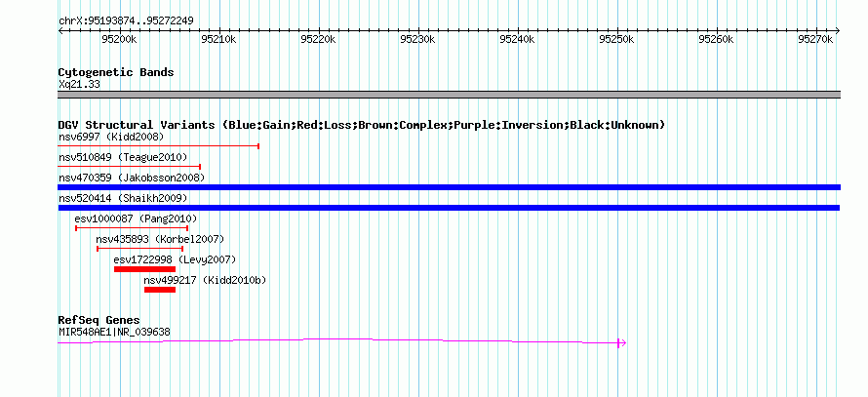Click the 95260k ruler tick label
This screenshot has width=868, height=397.
click(717, 39)
